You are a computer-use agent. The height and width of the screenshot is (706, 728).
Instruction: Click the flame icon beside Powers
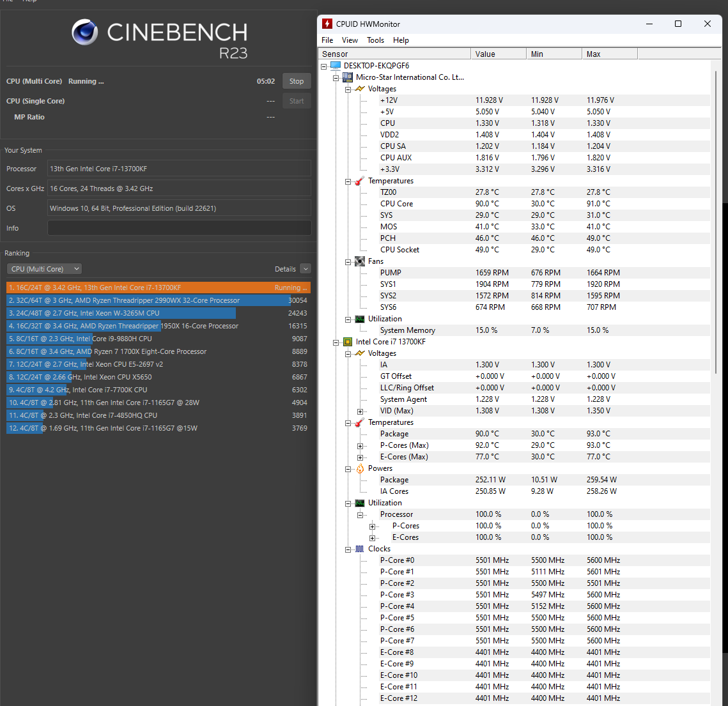(x=360, y=468)
